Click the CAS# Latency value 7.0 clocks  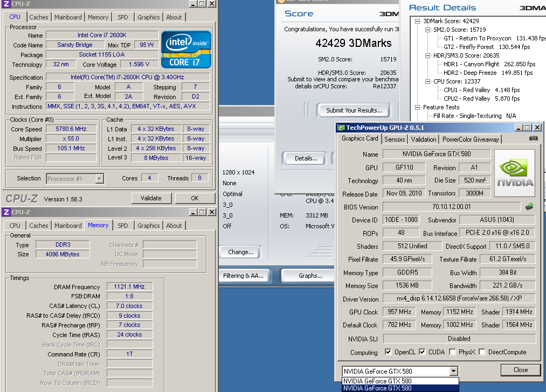[x=129, y=306]
